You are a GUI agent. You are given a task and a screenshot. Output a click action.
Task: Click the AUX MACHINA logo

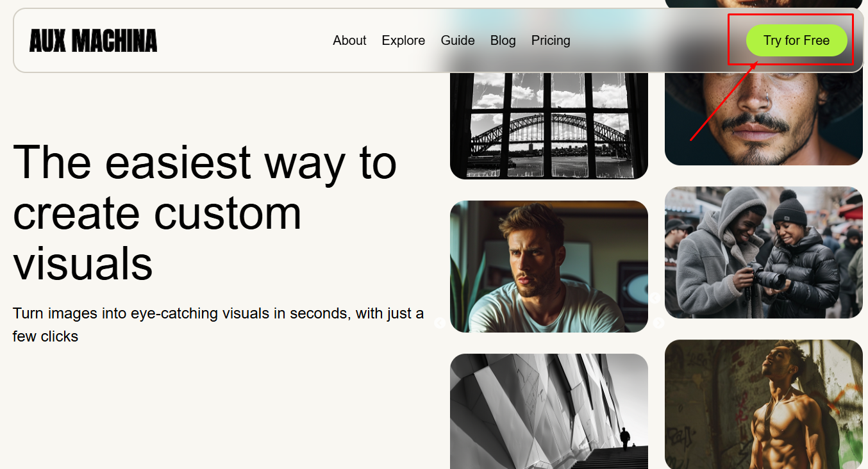tap(93, 41)
